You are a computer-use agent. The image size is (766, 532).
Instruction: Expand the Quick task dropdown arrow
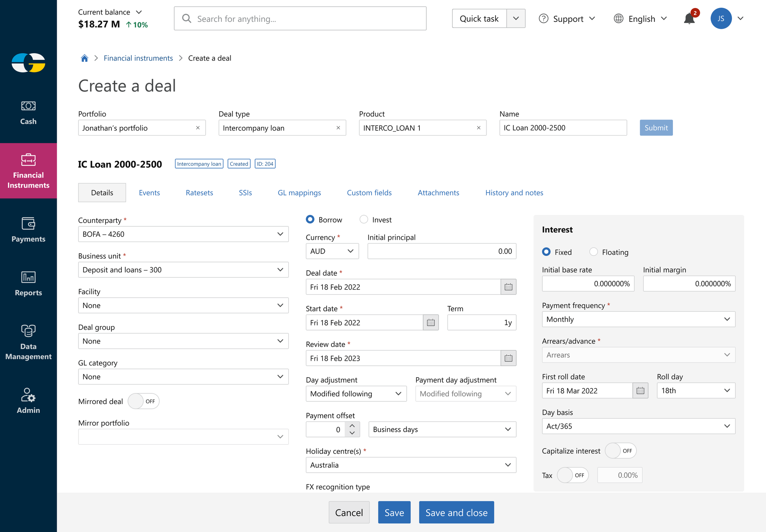516,18
